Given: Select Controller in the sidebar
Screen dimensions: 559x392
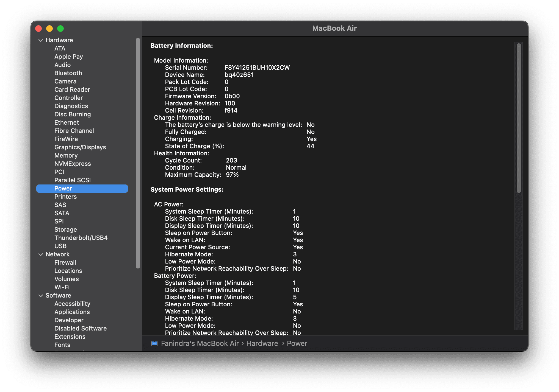Looking at the screenshot, I should 68,98.
